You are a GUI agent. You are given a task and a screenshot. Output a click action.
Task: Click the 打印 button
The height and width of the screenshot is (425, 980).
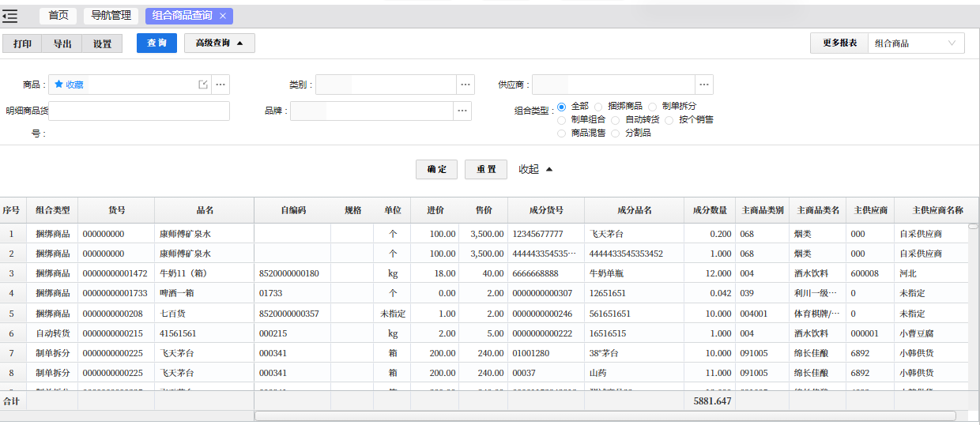pyautogui.click(x=22, y=43)
